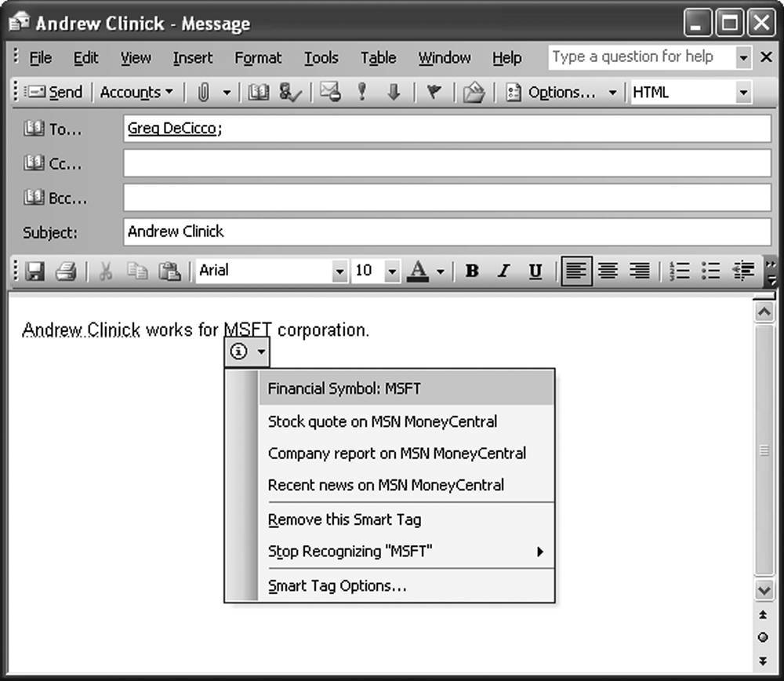Expand the Options dropdown arrow
This screenshot has width=784, height=681.
612,93
